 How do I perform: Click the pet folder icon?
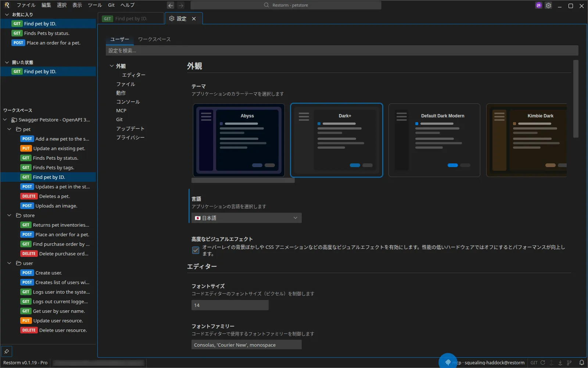tap(19, 129)
